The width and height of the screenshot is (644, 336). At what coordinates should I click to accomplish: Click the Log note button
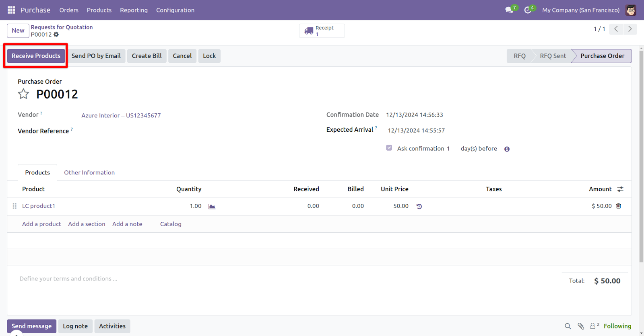pyautogui.click(x=75, y=326)
